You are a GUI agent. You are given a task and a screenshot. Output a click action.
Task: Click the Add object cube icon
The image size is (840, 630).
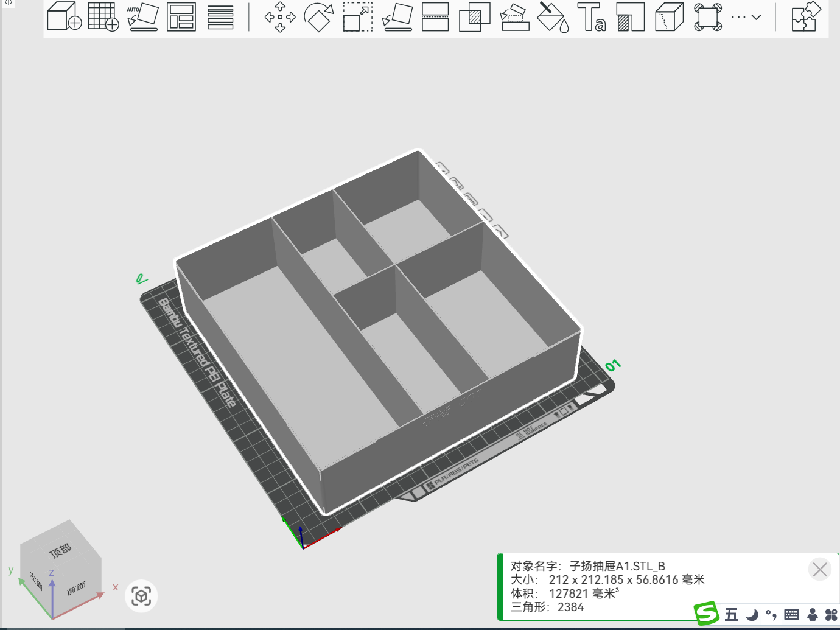65,16
